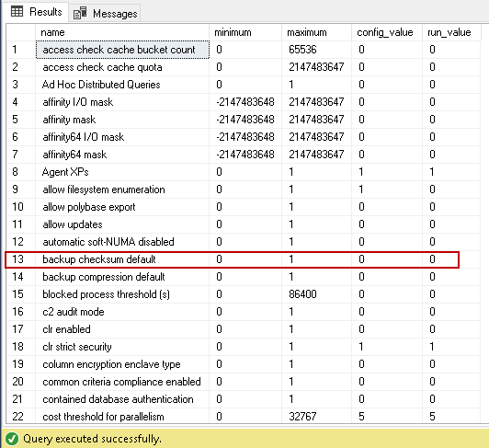Click the 'clr strict security' cell
Image resolution: width=489 pixels, height=448 pixels.
[x=122, y=347]
